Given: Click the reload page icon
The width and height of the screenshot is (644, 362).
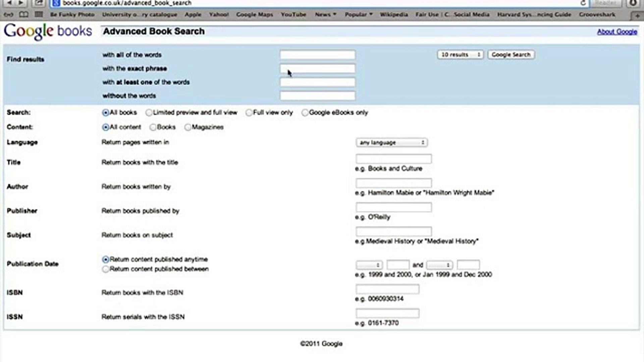Looking at the screenshot, I should [x=583, y=3].
